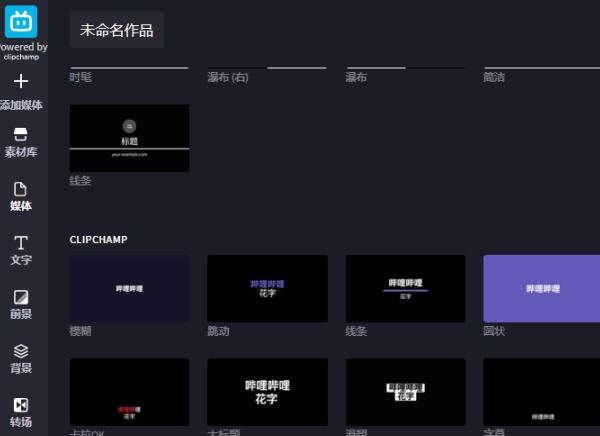Select the 卡拉OK text style thumbnail
600x436 pixels.
(x=129, y=392)
